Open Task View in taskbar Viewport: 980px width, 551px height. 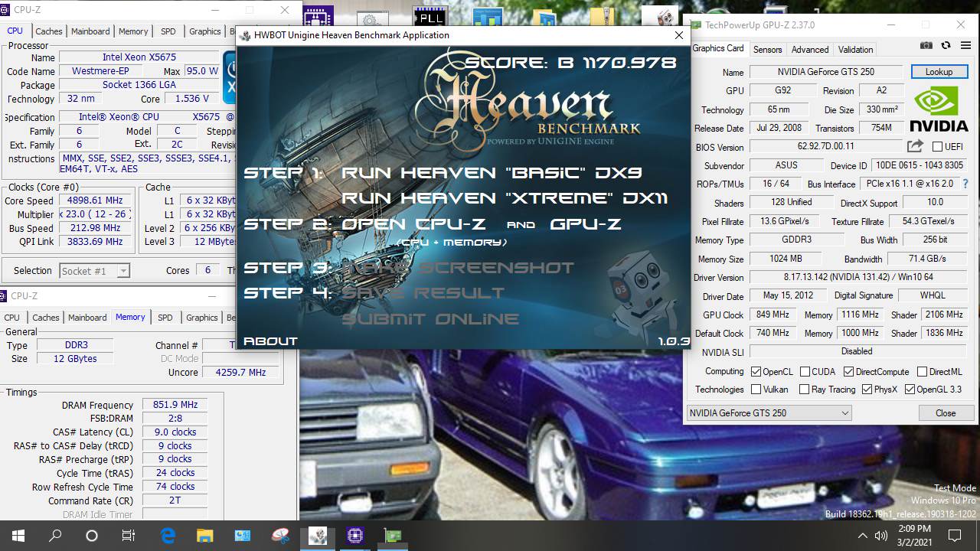tap(129, 536)
